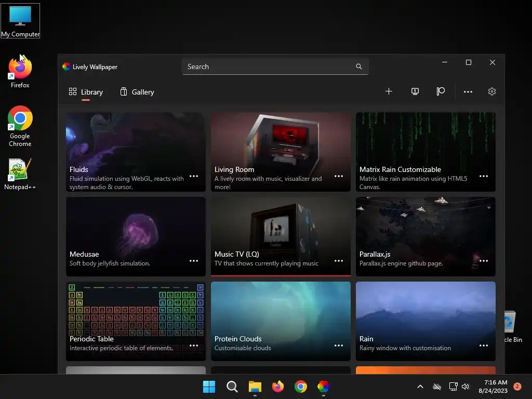Click 'Customisable clouds' description text
The width and height of the screenshot is (532, 399).
coord(243,348)
